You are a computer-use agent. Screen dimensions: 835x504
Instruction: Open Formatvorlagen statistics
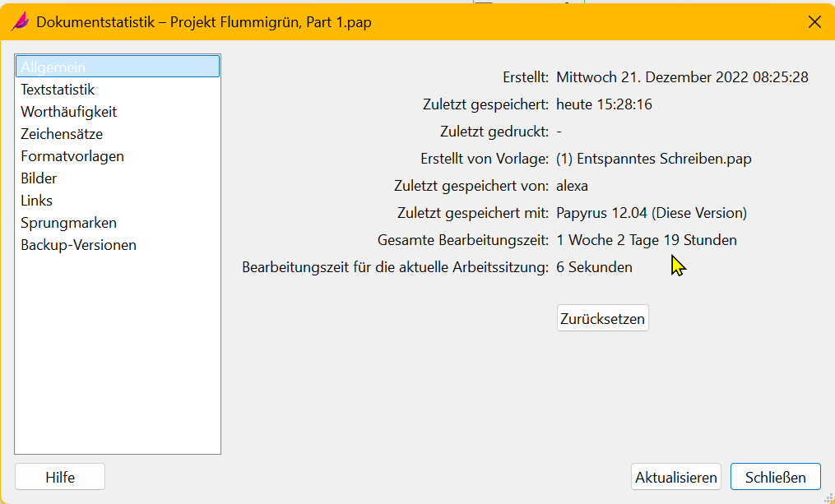[x=72, y=156]
